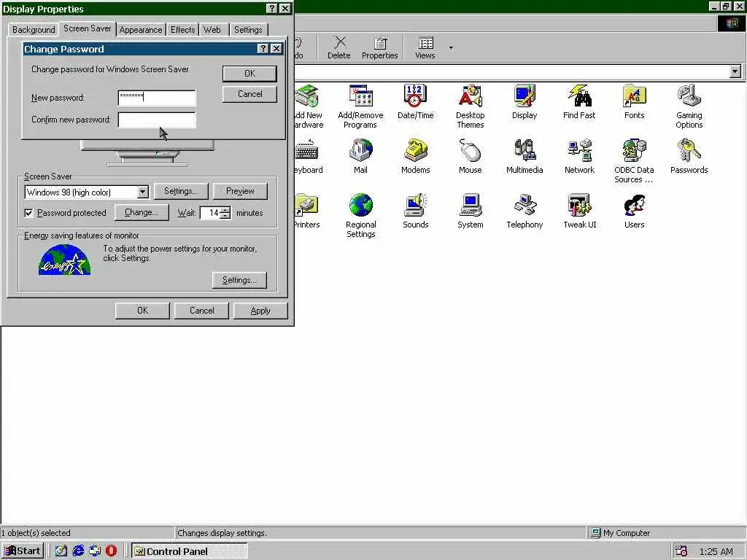Click the Change... password button
The image size is (747, 560).
[142, 212]
